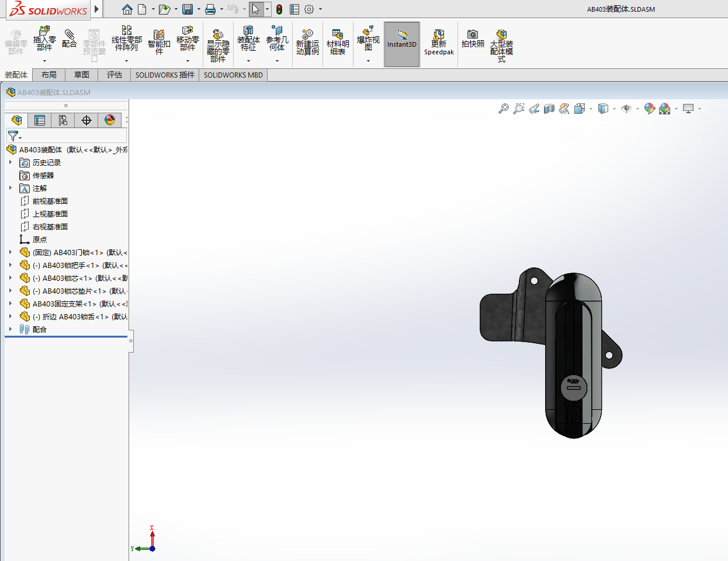Click 更新 Speedpak tool

click(x=439, y=42)
